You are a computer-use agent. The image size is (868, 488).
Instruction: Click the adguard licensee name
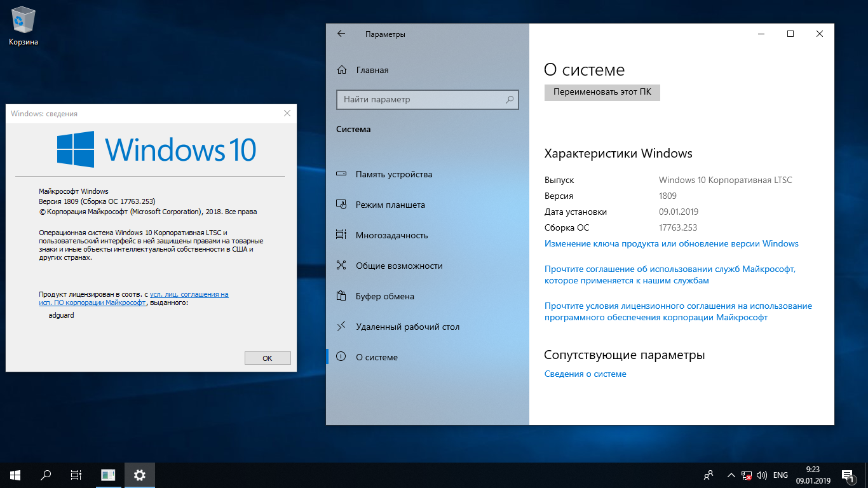point(61,315)
